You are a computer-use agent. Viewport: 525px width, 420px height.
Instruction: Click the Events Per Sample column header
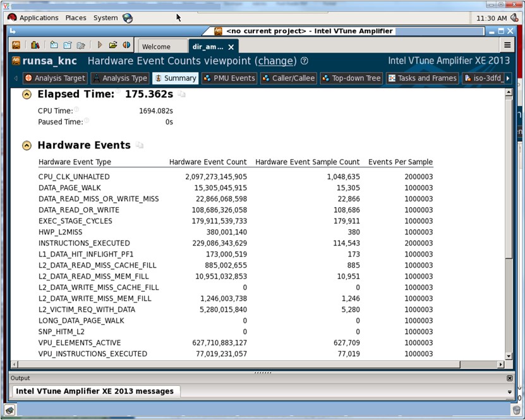(401, 162)
